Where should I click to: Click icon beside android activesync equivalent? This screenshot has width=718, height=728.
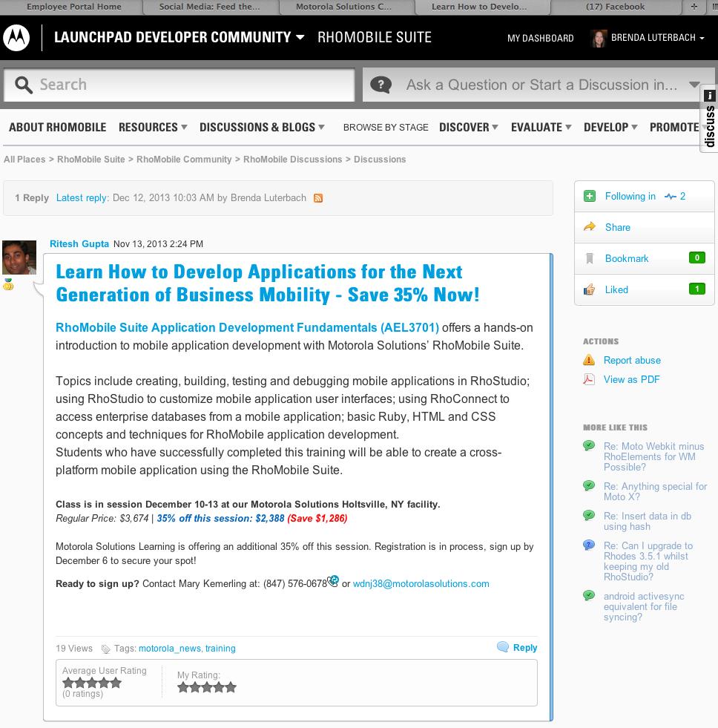(588, 595)
